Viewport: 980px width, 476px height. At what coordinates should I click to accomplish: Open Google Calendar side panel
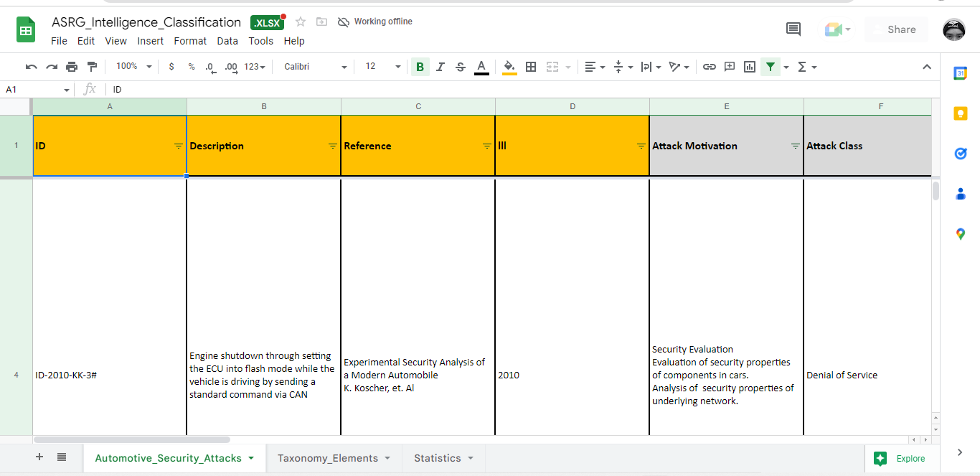(x=961, y=73)
